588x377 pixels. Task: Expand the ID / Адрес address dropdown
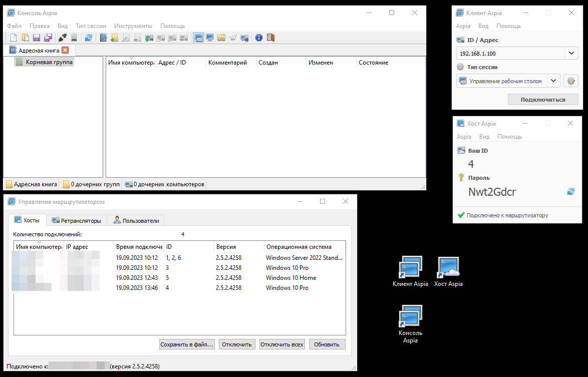[x=571, y=53]
